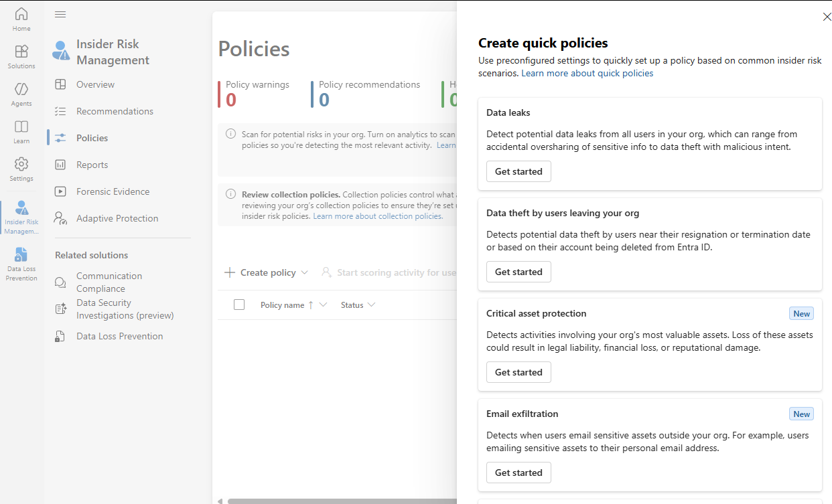The width and height of the screenshot is (832, 504).
Task: Click the Communication Compliance chat icon
Action: [x=60, y=282]
